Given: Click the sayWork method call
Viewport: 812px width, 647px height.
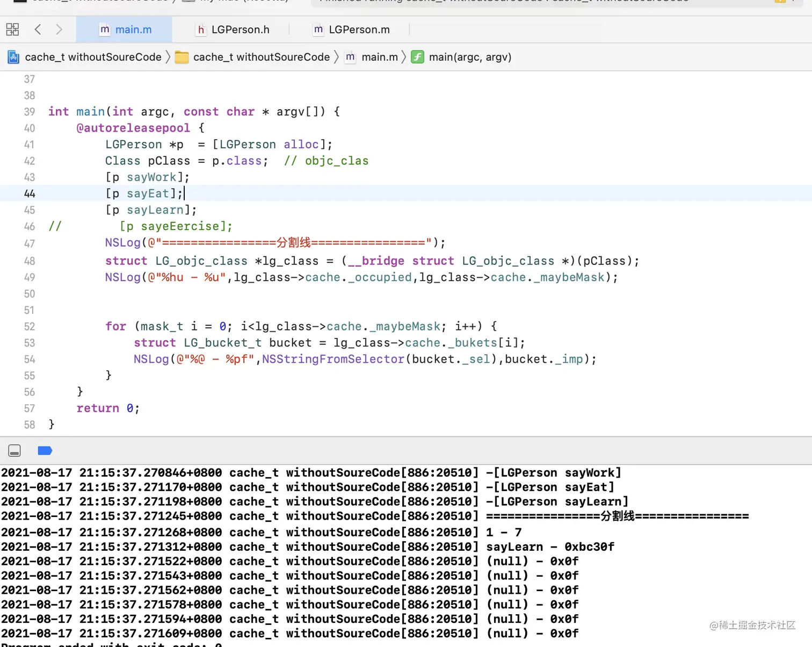Looking at the screenshot, I should pos(151,177).
